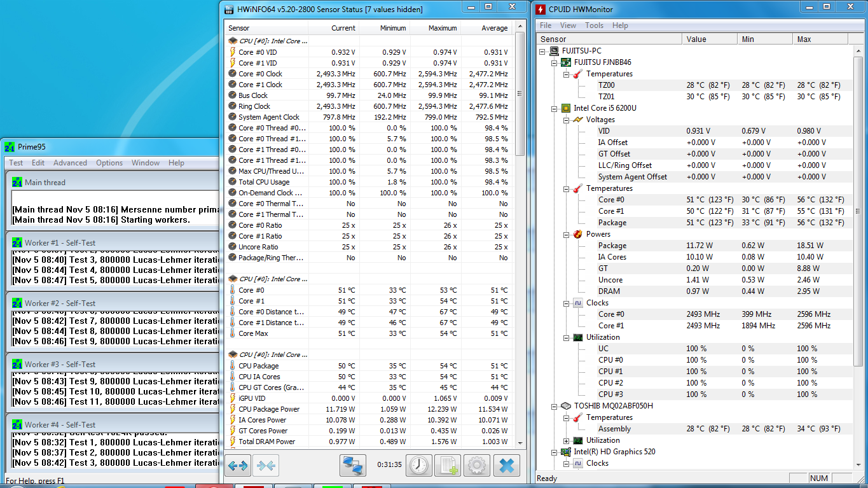Click CPU Package Power lightning icon
The image size is (868, 488).
(x=233, y=409)
